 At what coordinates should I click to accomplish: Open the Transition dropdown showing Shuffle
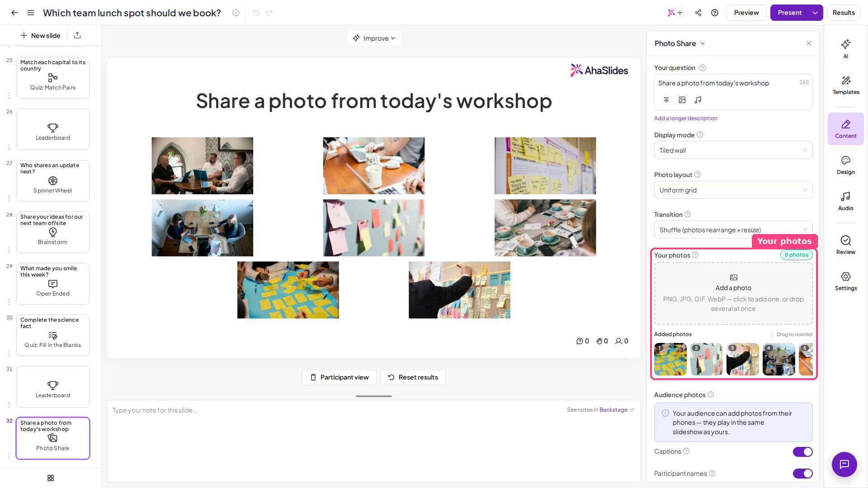point(733,230)
